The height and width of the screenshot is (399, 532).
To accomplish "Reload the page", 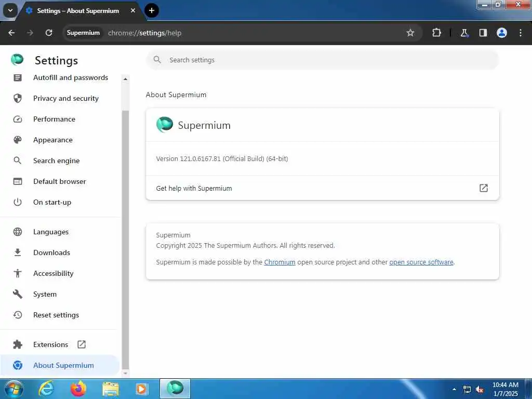I will [49, 33].
